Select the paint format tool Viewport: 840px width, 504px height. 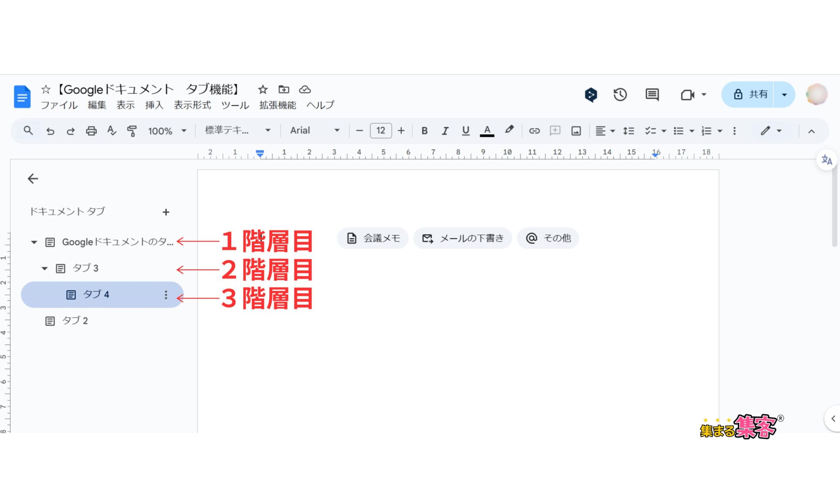click(x=132, y=131)
